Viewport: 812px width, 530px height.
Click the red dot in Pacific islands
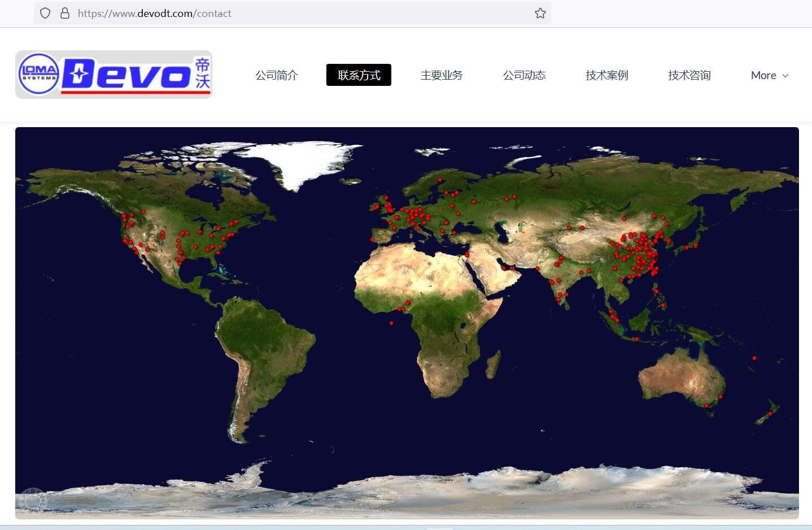pos(754,358)
